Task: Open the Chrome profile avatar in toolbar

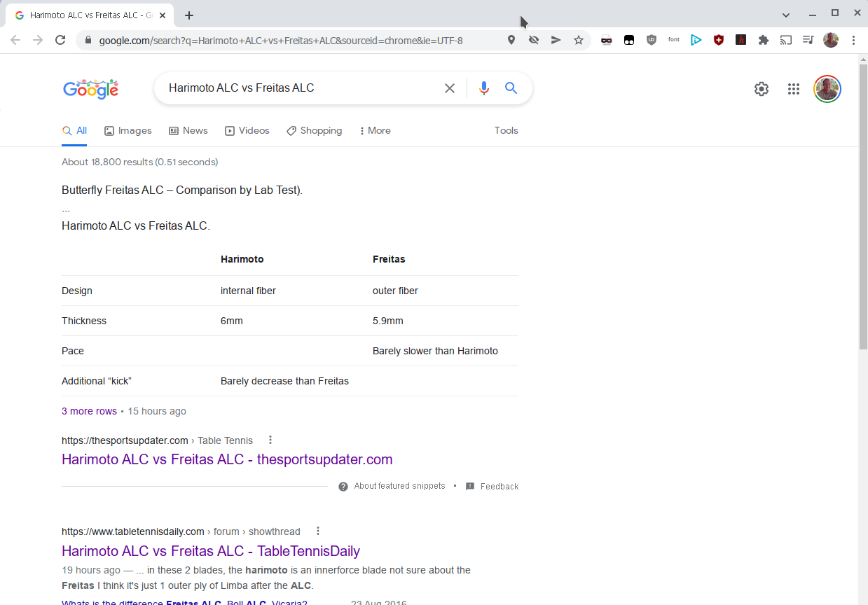Action: pyautogui.click(x=831, y=41)
